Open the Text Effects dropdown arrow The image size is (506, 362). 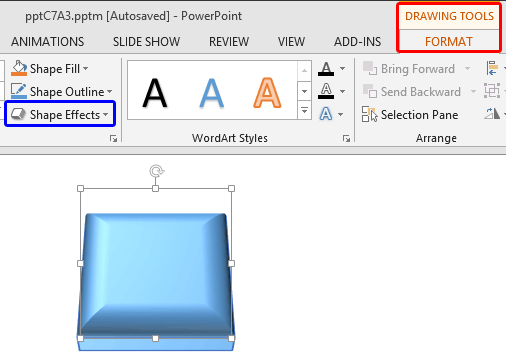point(341,114)
